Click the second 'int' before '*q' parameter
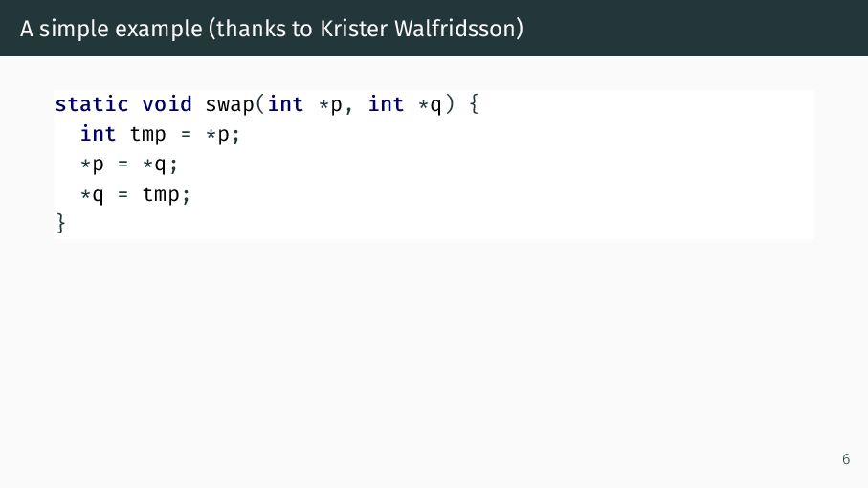Viewport: 868px width, 488px height. pos(386,104)
